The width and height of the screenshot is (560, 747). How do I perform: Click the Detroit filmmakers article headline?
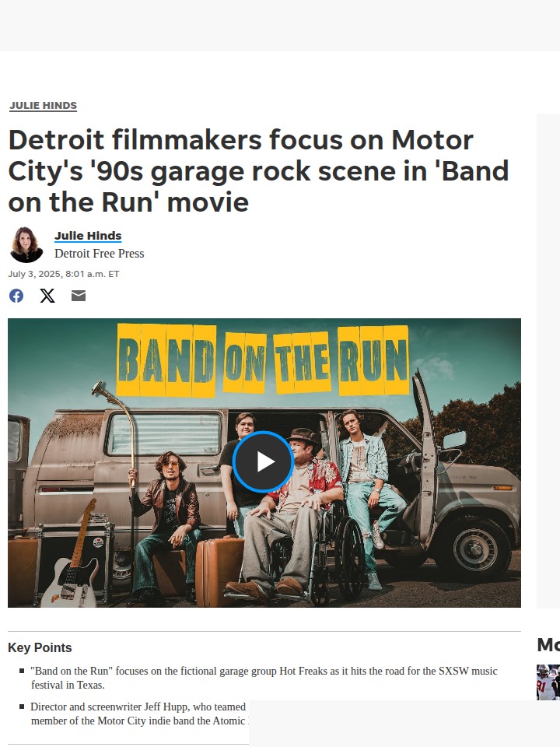click(x=259, y=170)
